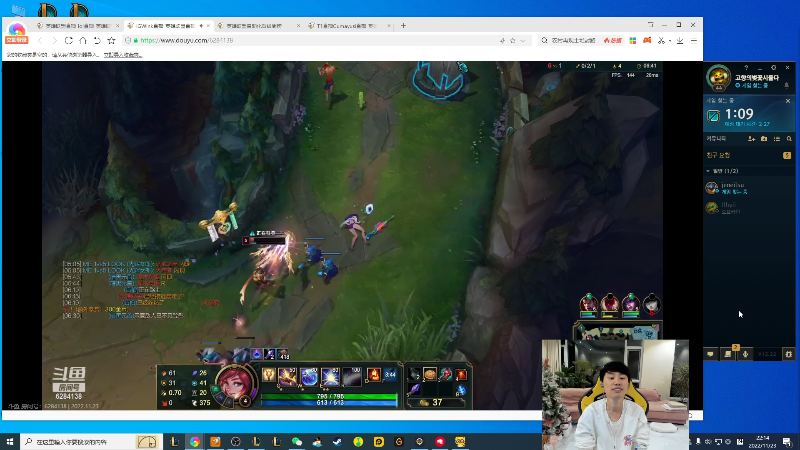Switch to the T1 fourth browser tab

[x=349, y=26]
